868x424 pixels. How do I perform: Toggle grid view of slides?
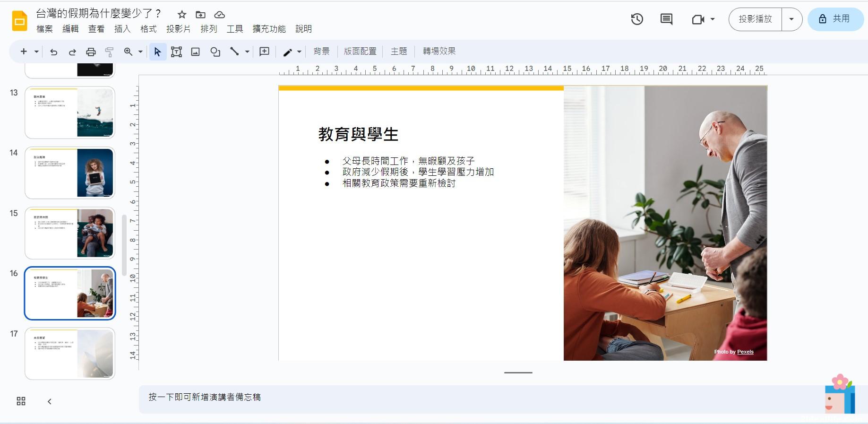(x=21, y=401)
